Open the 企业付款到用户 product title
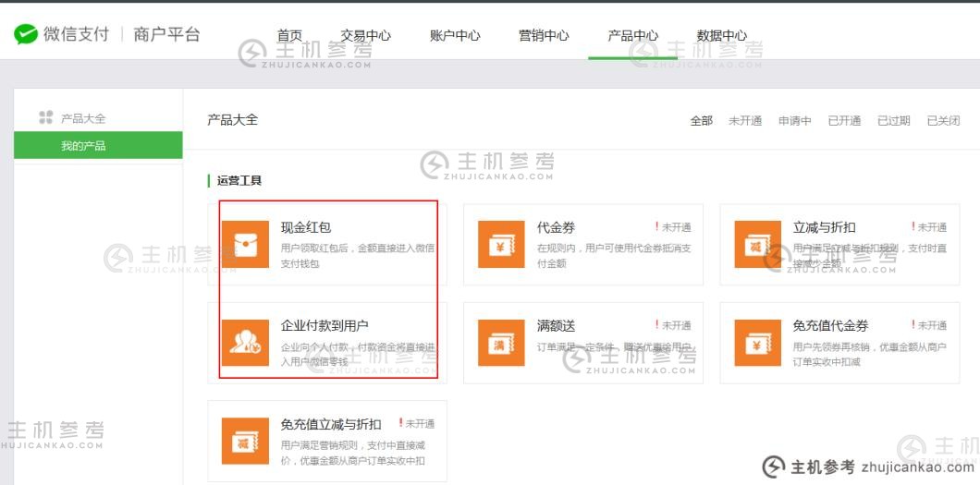980x485 pixels. pyautogui.click(x=325, y=326)
